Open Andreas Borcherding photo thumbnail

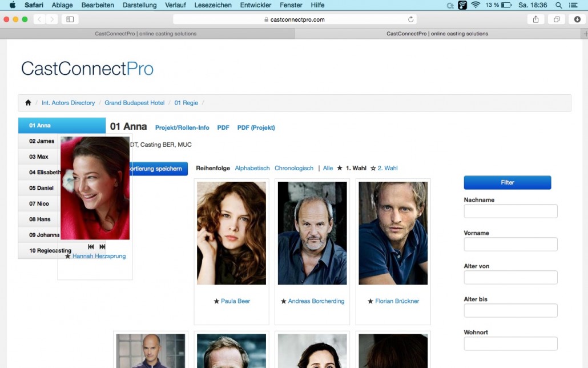(x=312, y=233)
